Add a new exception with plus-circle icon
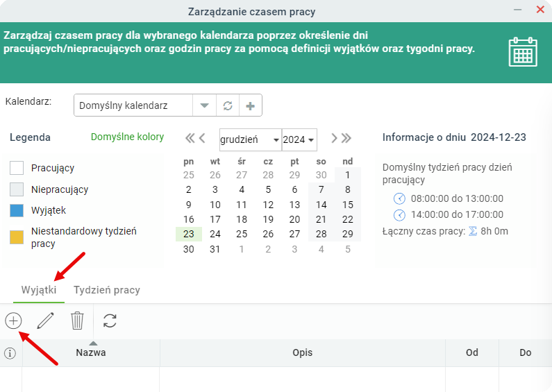The width and height of the screenshot is (552, 392). click(13, 321)
